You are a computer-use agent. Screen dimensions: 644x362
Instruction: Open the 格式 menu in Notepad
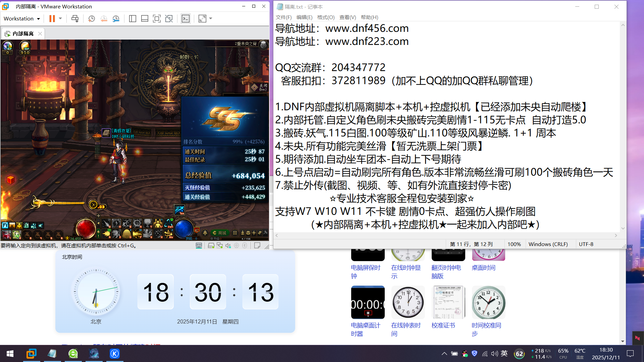click(325, 17)
